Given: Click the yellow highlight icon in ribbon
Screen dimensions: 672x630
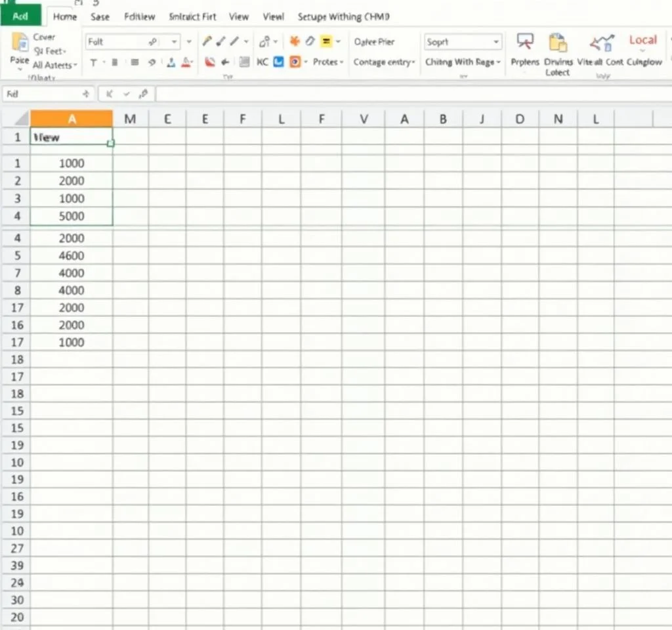Looking at the screenshot, I should pyautogui.click(x=326, y=41).
